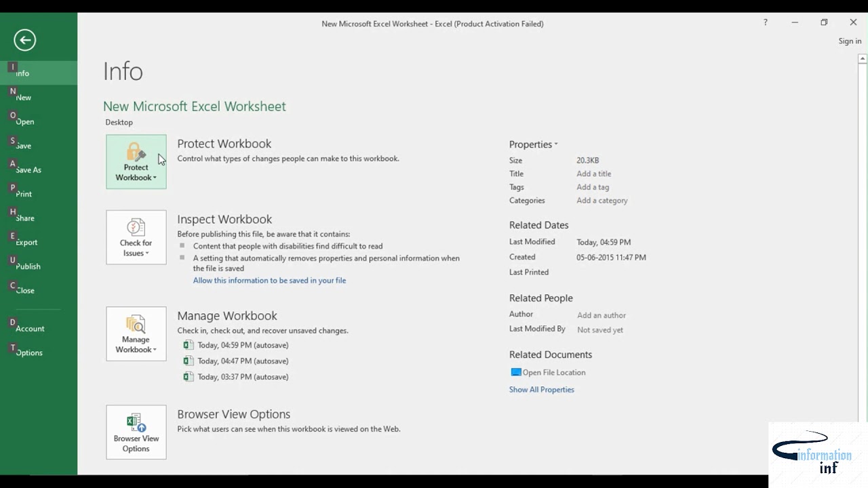Choose Save in the sidebar
Viewport: 868px width, 488px height.
tap(39, 146)
